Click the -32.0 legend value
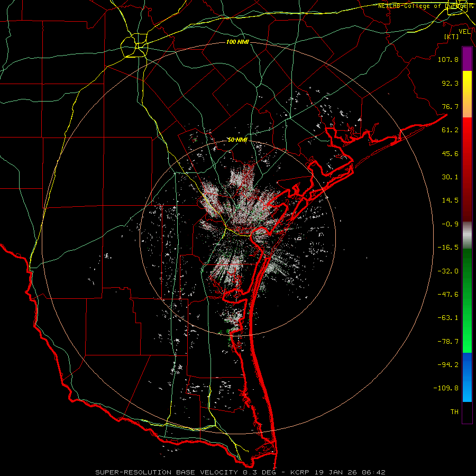This screenshot has height=476, width=476. (x=448, y=271)
